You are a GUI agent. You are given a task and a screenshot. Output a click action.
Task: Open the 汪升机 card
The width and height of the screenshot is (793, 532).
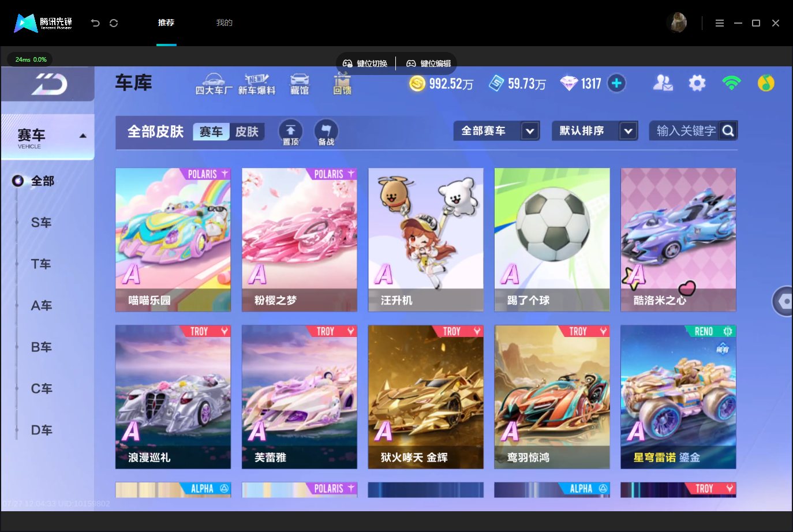pyautogui.click(x=426, y=240)
